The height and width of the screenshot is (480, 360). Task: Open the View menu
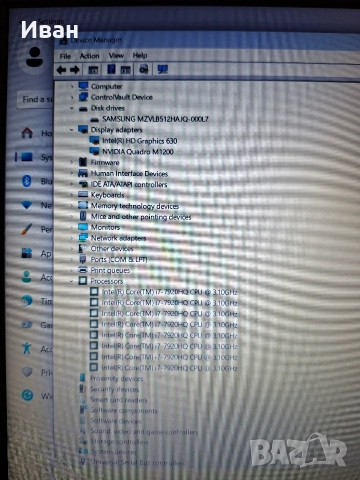point(116,56)
